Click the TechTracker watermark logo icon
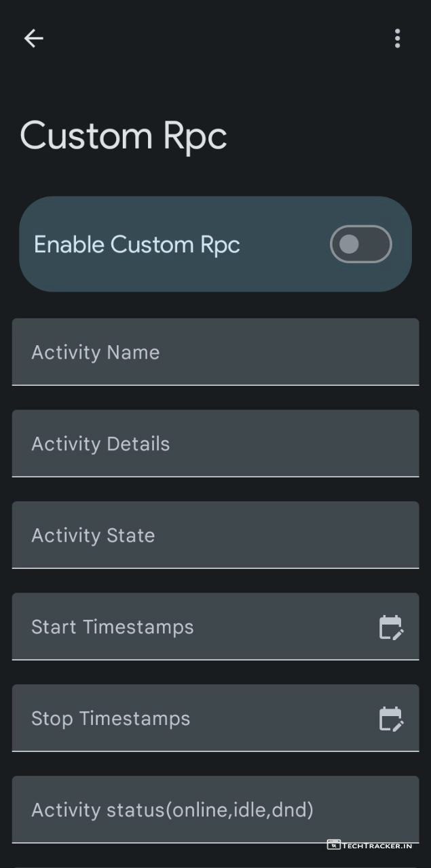 click(333, 845)
